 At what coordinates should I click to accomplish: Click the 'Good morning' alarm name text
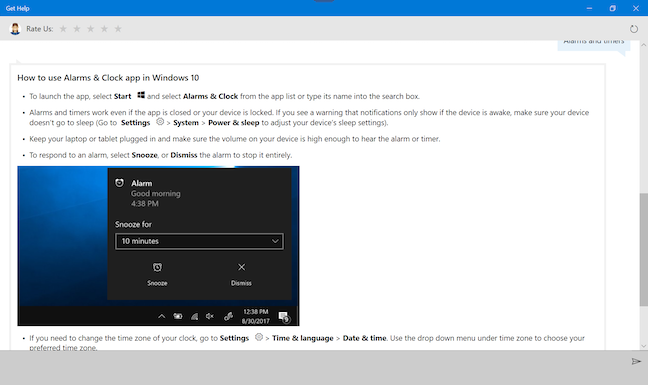coord(156,193)
